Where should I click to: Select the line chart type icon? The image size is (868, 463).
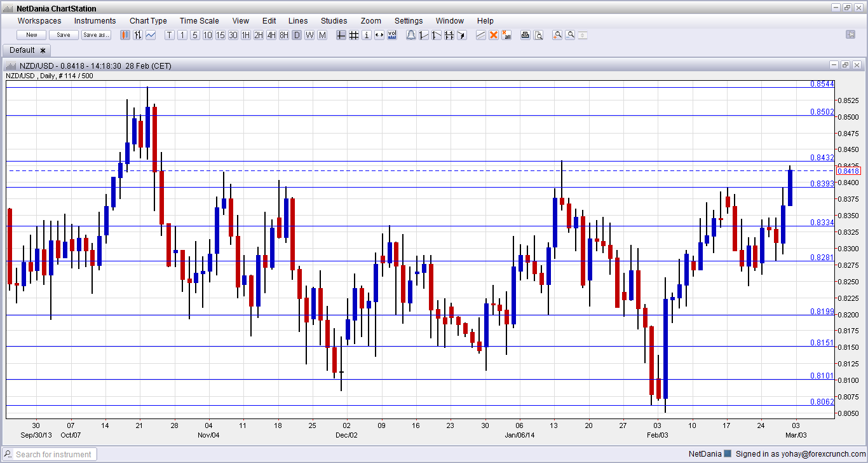tap(151, 35)
